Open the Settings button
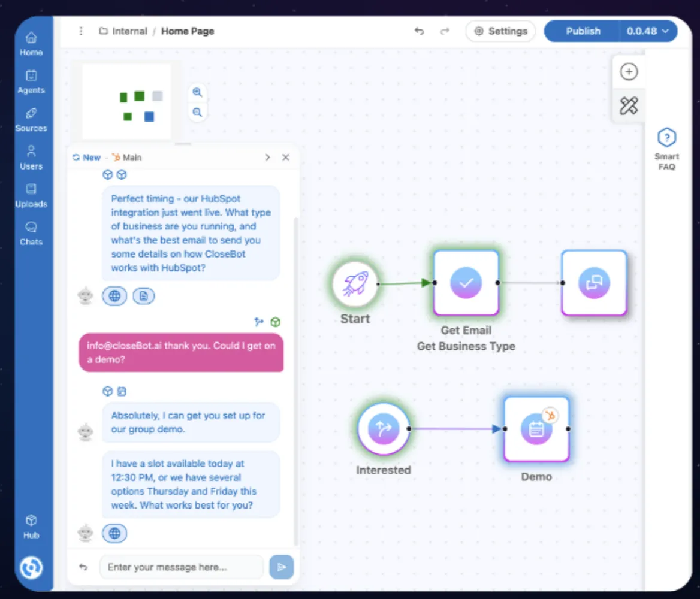Screen dimensions: 700x599 point(500,31)
